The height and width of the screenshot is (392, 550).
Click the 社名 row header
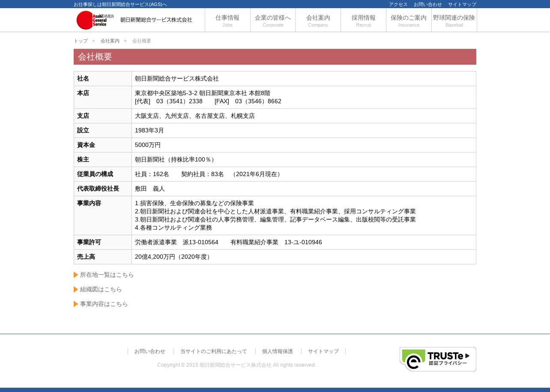103,79
